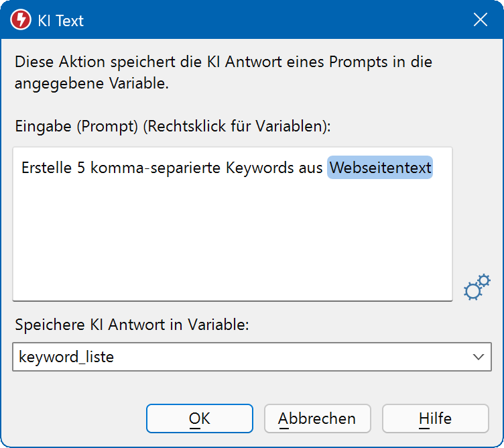Open help with the Hilfe button
The width and height of the screenshot is (504, 448).
click(x=435, y=418)
